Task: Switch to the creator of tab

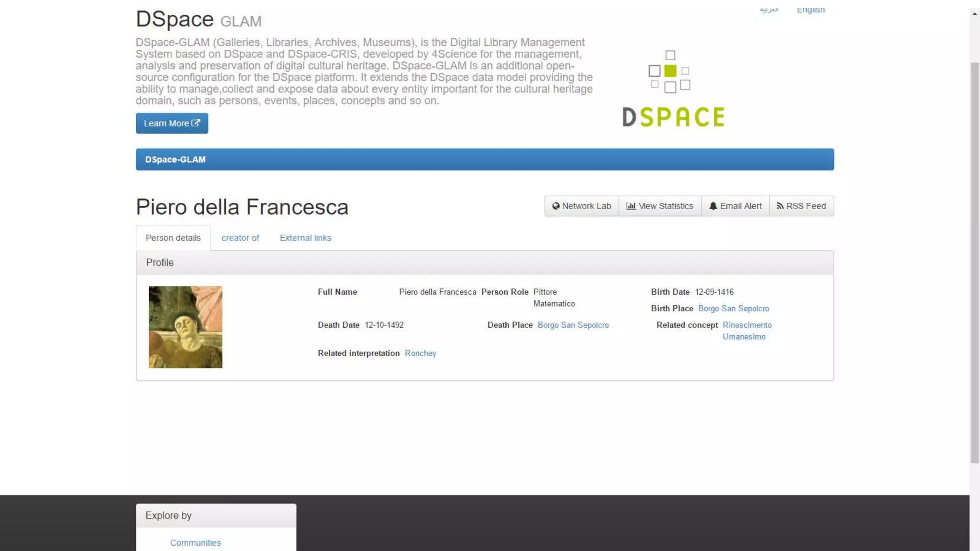Action: (240, 238)
